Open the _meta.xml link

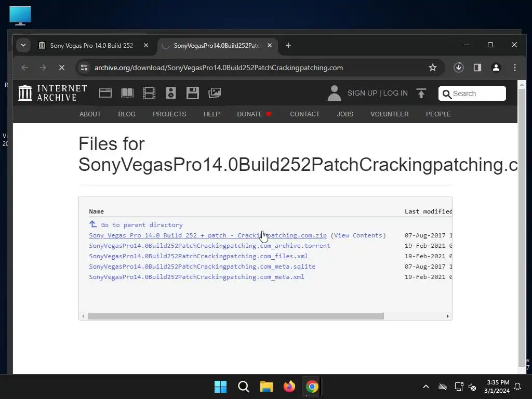(x=196, y=277)
